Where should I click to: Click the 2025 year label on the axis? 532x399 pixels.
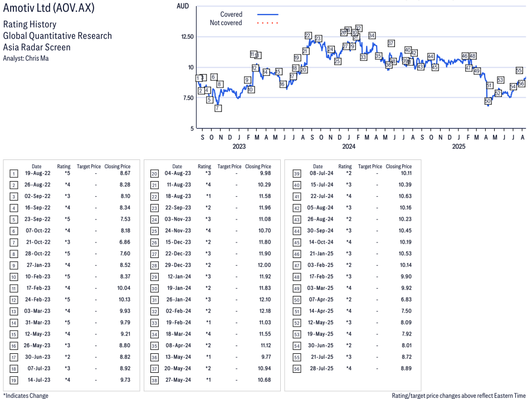click(x=458, y=146)
